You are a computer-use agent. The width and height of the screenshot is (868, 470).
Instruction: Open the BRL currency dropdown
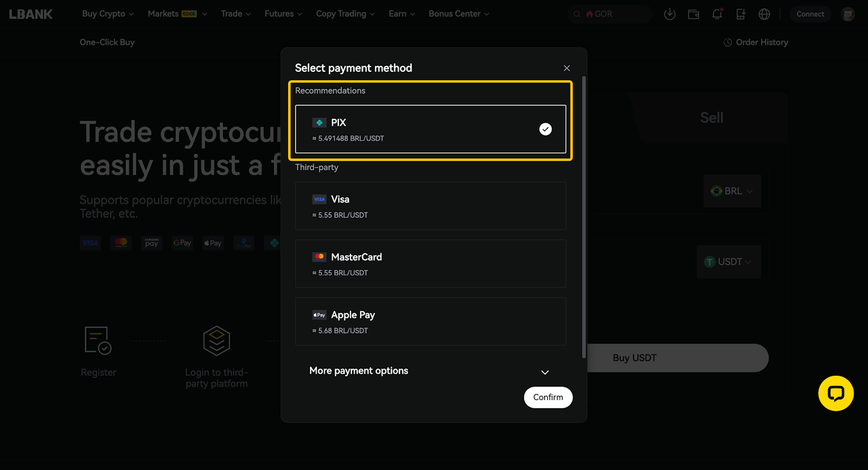(732, 191)
